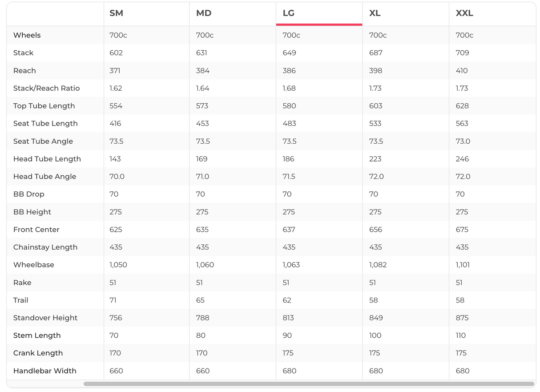Screen dimensions: 540x392
Task: Select the Head Tube Length row label
Action: [47, 159]
